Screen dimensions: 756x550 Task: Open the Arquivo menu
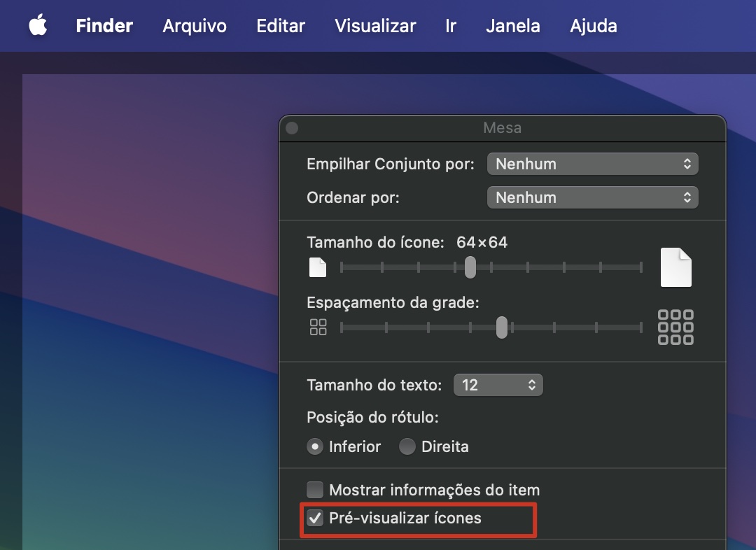[x=194, y=26]
